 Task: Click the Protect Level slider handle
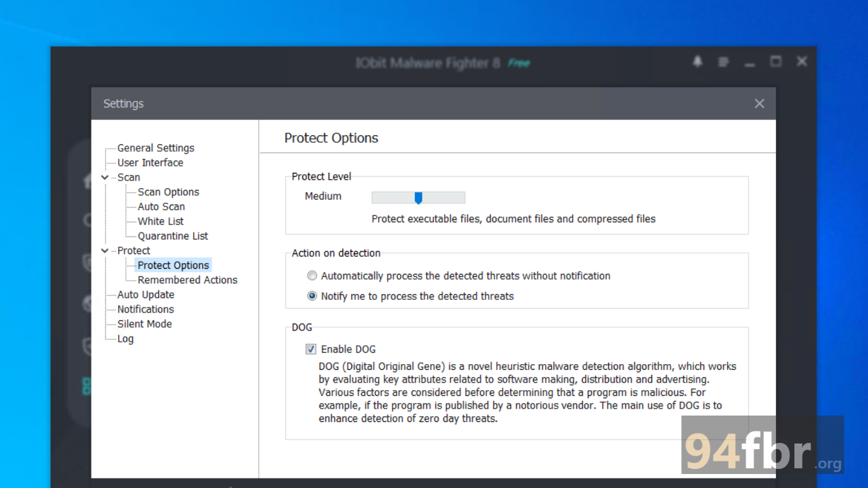(418, 198)
